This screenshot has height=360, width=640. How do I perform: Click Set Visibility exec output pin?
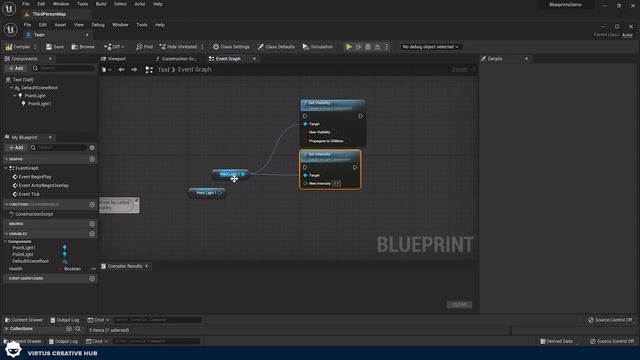[360, 116]
